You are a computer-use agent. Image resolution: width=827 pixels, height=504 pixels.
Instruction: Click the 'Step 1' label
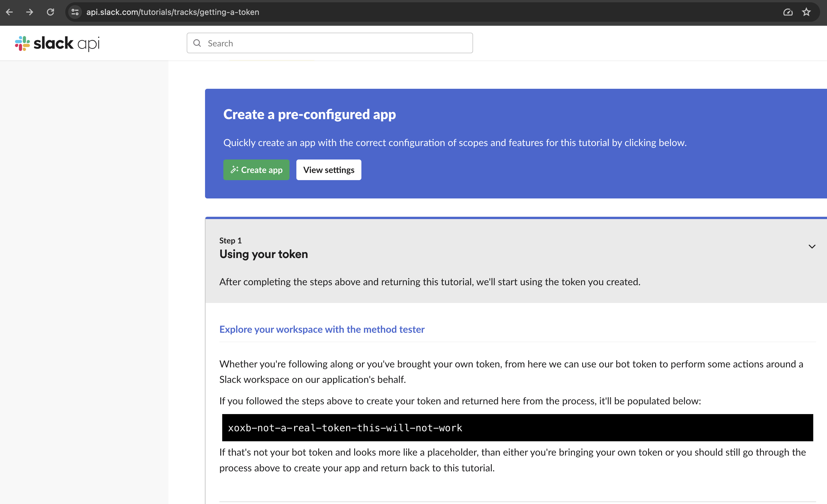coord(230,240)
